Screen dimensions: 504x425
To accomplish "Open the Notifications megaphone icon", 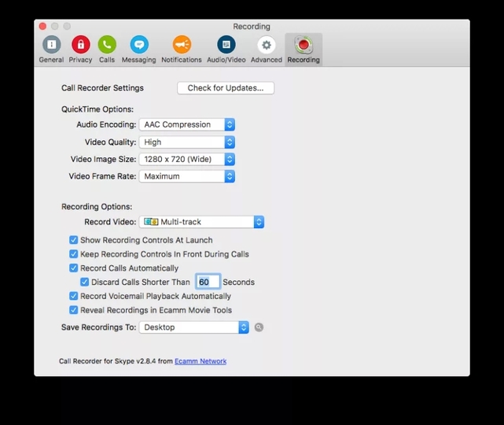I will point(182,44).
